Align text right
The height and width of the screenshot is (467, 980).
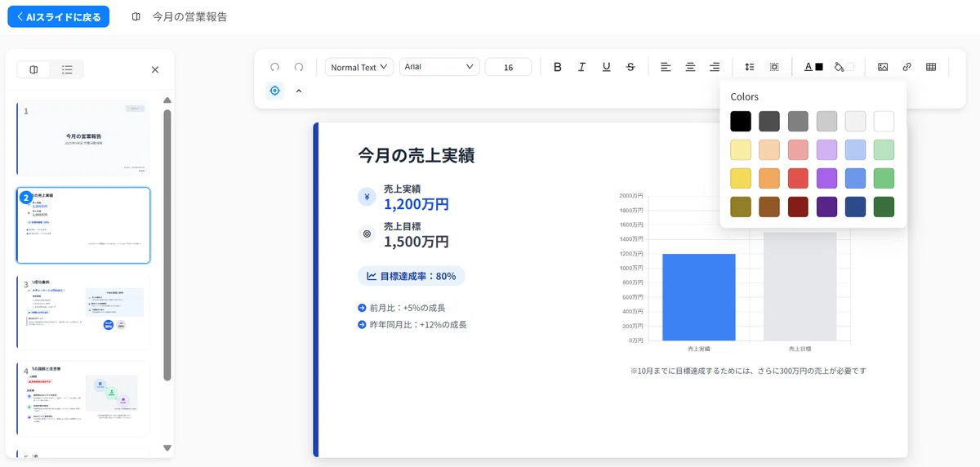pos(715,67)
